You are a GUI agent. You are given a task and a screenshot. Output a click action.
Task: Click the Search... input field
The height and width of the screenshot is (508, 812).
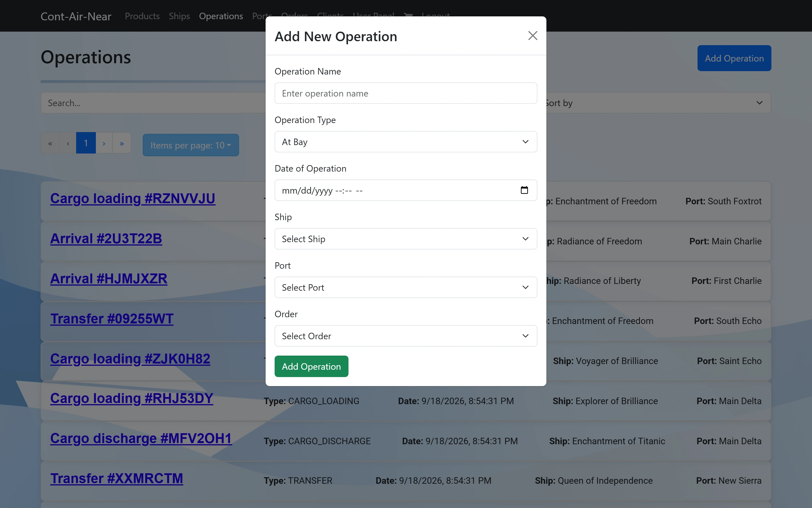(153, 103)
